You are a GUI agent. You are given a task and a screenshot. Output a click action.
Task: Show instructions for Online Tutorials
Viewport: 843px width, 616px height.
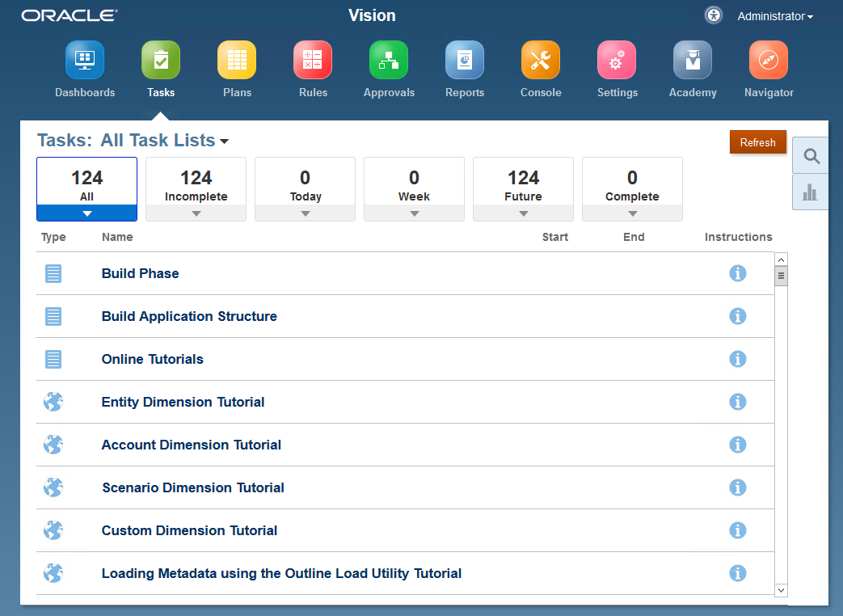pos(738,359)
